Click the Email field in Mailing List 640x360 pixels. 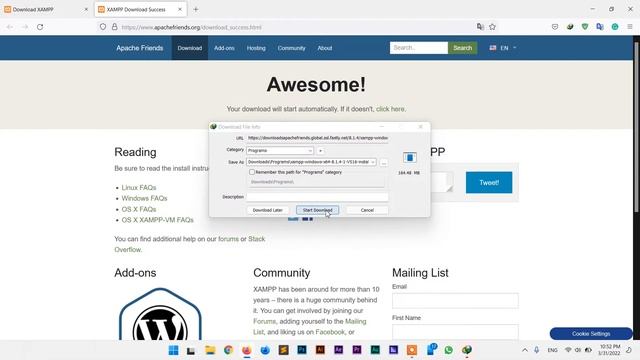point(455,300)
